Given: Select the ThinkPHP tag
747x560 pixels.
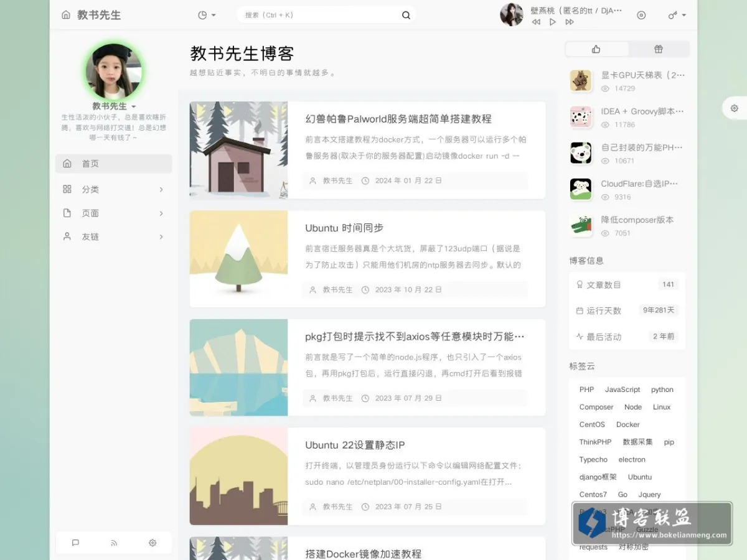Looking at the screenshot, I should [x=595, y=442].
